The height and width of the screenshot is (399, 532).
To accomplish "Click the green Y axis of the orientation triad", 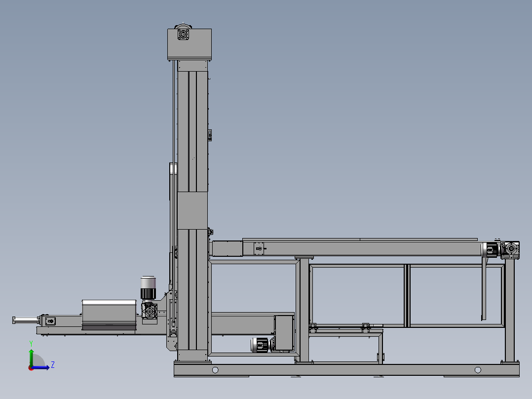I will click(x=31, y=357).
